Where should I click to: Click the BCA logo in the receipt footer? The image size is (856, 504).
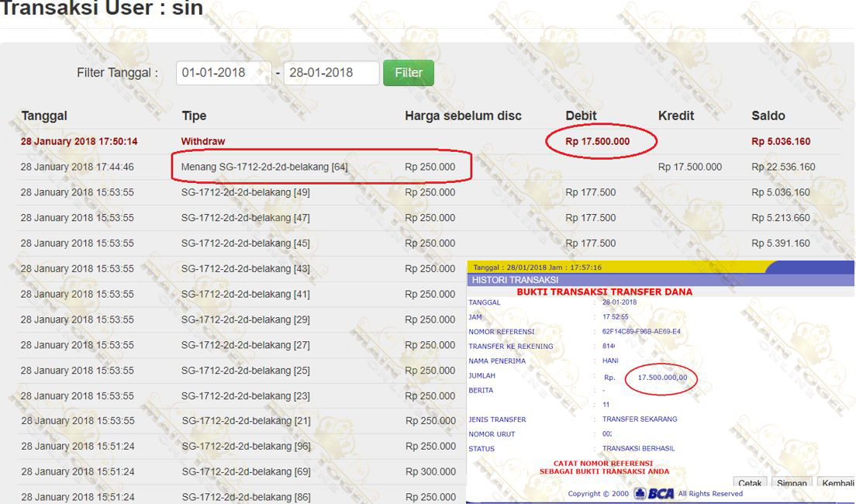coord(654,494)
